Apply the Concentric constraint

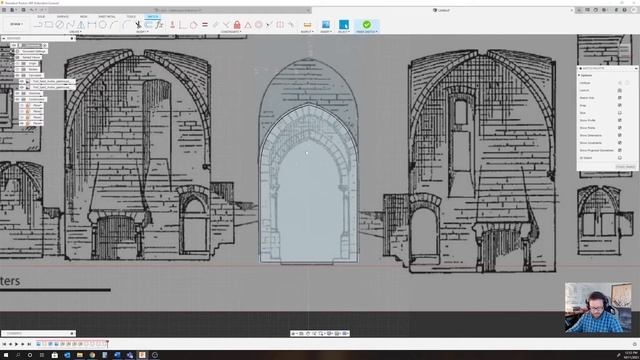(x=258, y=25)
